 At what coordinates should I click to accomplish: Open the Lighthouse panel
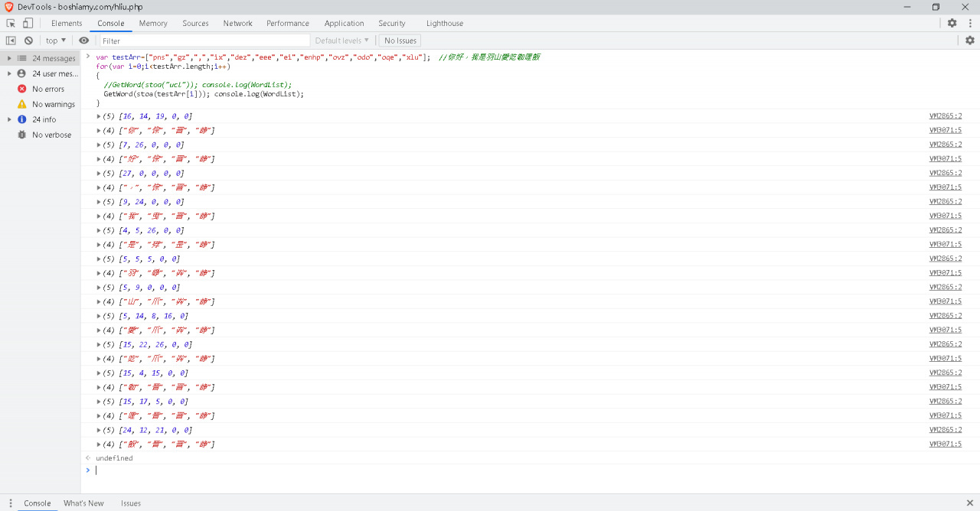(444, 23)
